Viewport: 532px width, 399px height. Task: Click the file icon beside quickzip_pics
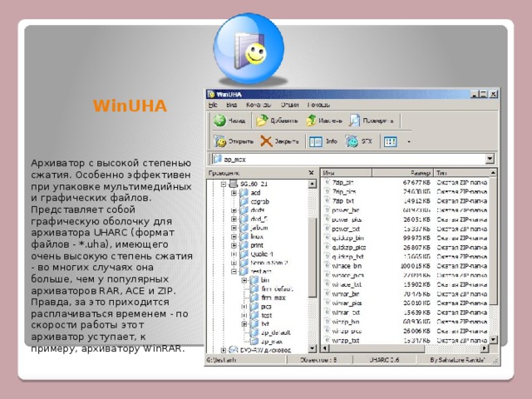pyautogui.click(x=328, y=248)
